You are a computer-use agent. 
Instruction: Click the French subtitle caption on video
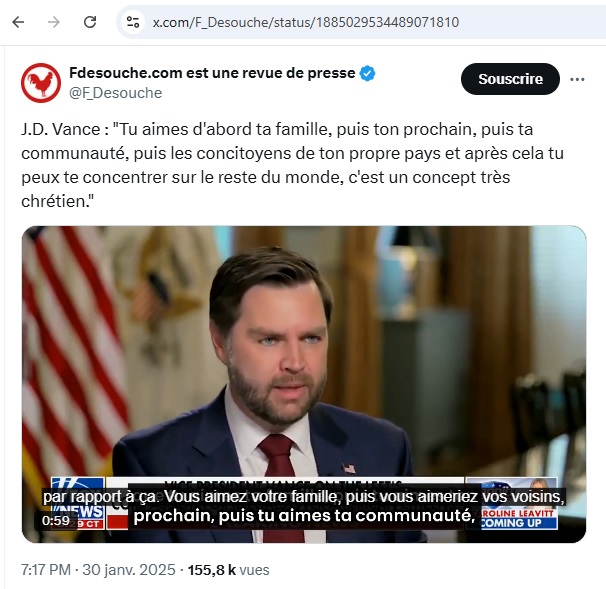(x=304, y=506)
